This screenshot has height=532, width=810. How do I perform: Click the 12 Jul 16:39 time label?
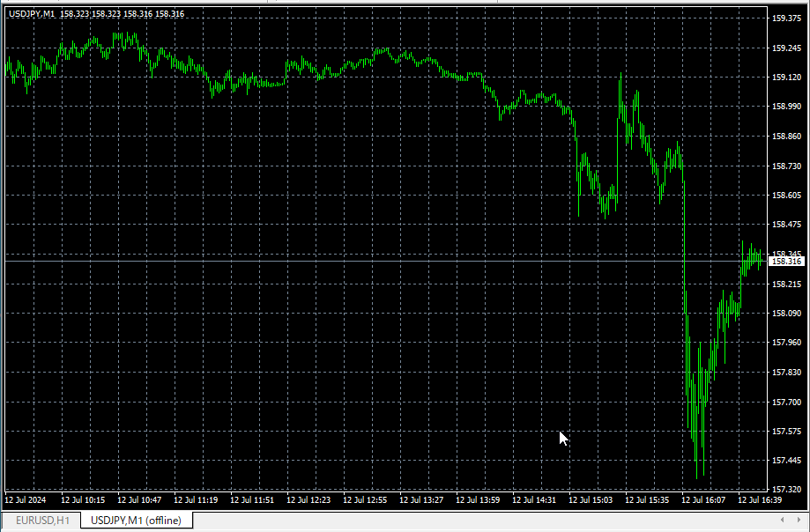(760, 499)
